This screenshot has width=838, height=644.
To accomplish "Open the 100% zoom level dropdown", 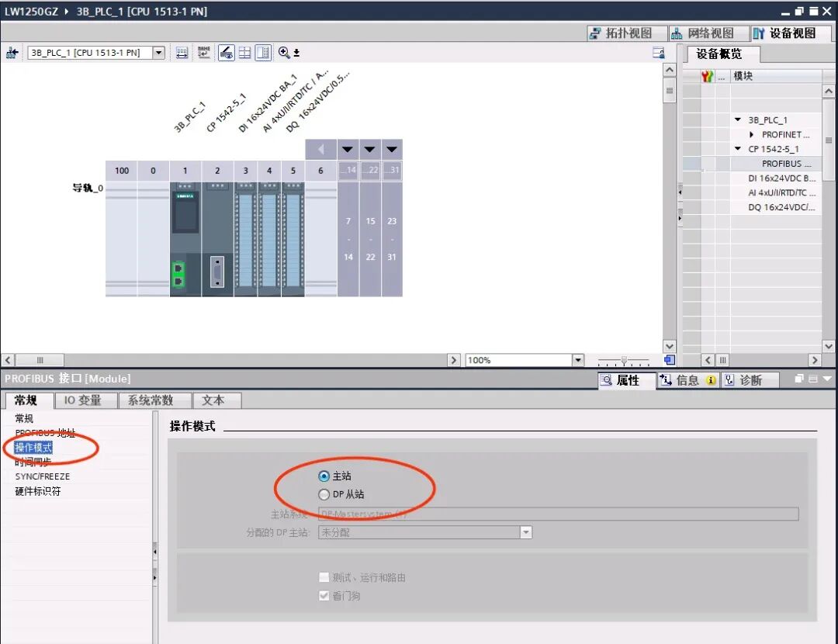I will click(x=578, y=360).
